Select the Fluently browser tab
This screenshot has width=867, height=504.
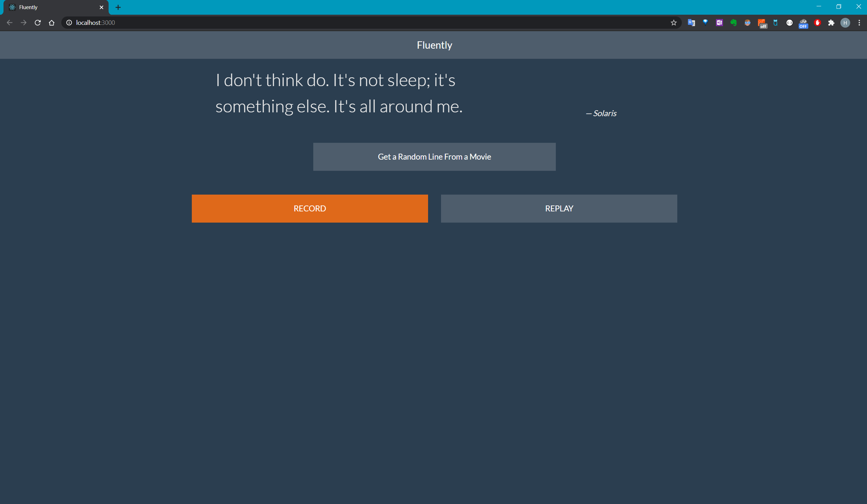[53, 7]
